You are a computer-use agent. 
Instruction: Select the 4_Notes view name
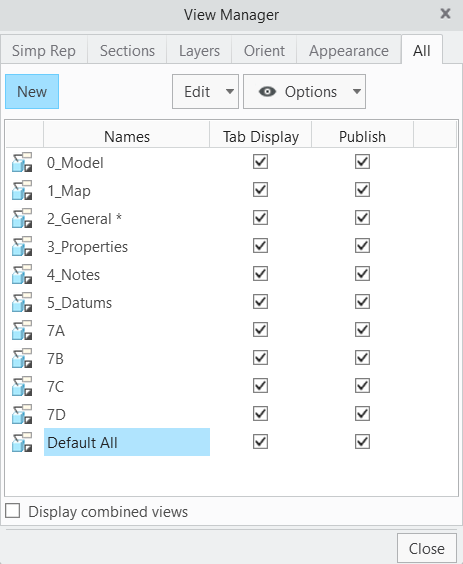73,275
